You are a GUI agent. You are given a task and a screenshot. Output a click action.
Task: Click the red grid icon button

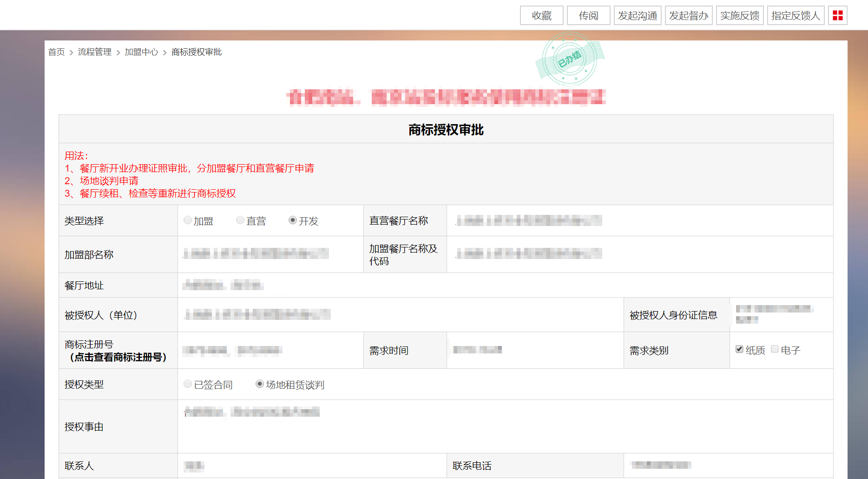pyautogui.click(x=837, y=15)
